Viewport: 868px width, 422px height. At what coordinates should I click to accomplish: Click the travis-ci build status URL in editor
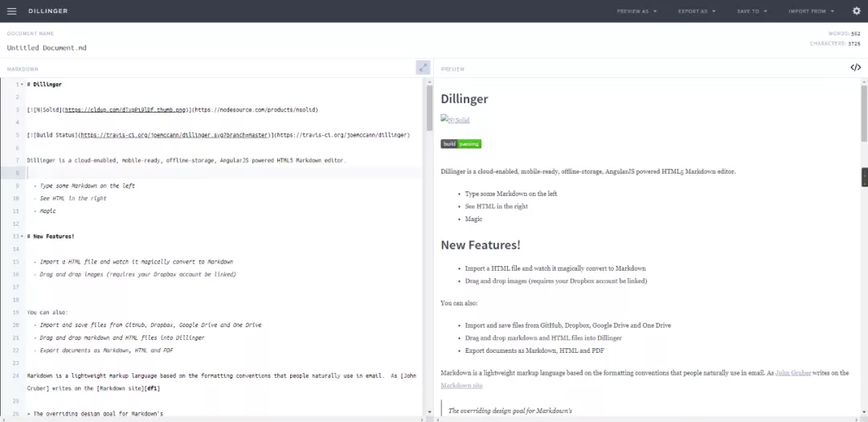[x=174, y=135]
